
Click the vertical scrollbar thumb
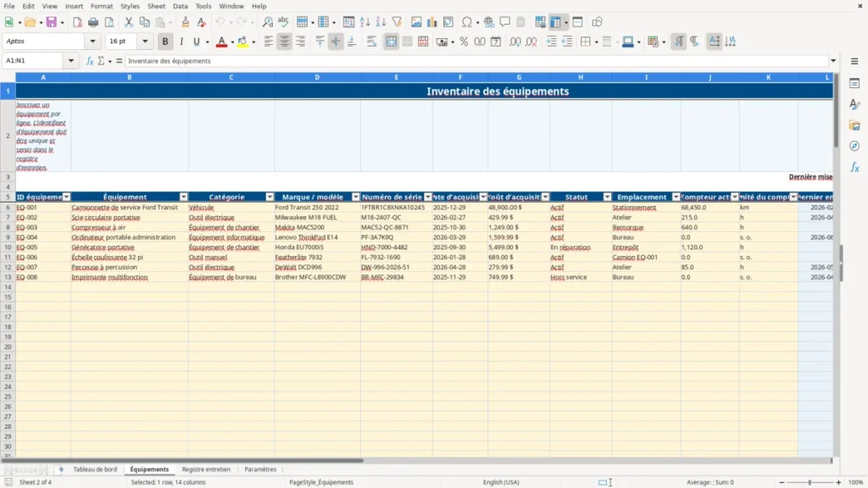[x=836, y=111]
